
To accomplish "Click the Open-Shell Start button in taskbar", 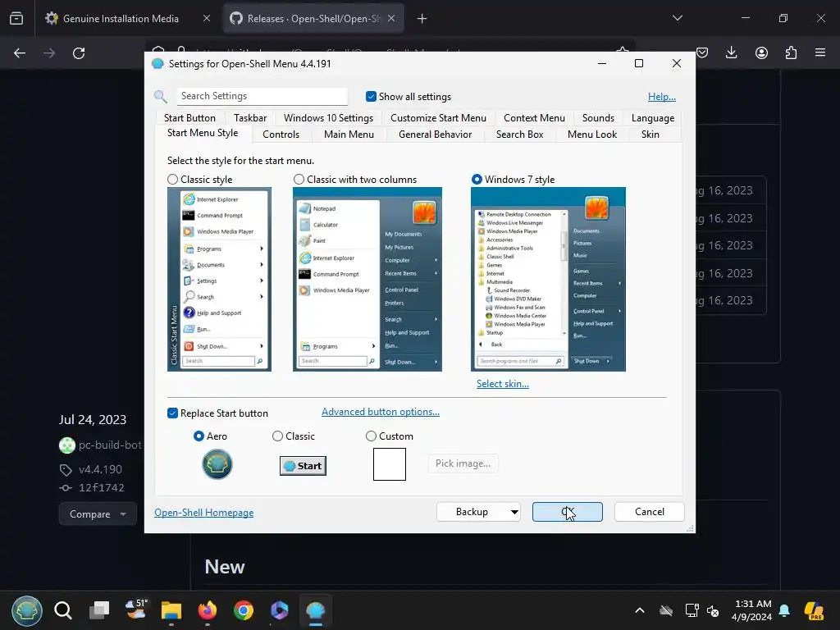I will (27, 610).
